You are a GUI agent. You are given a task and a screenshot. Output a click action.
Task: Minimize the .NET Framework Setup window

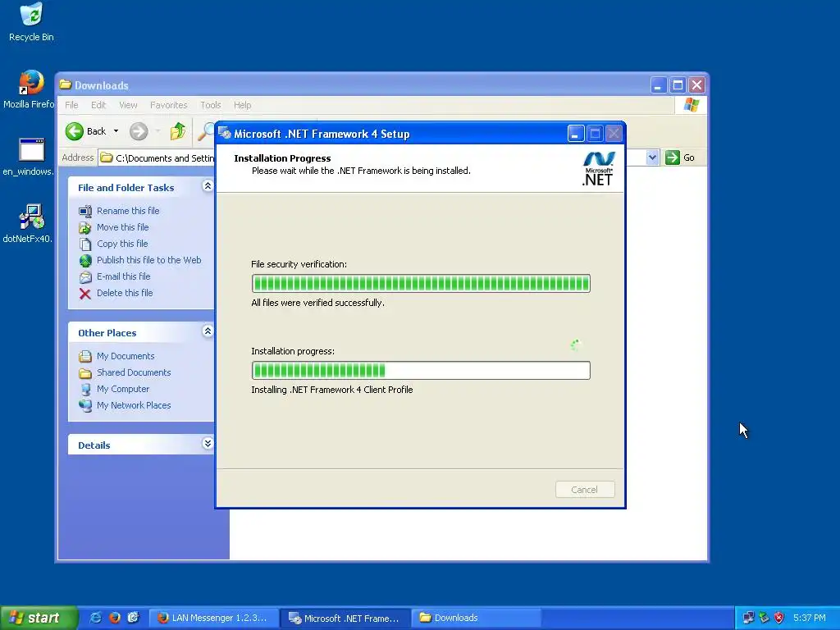coord(575,134)
